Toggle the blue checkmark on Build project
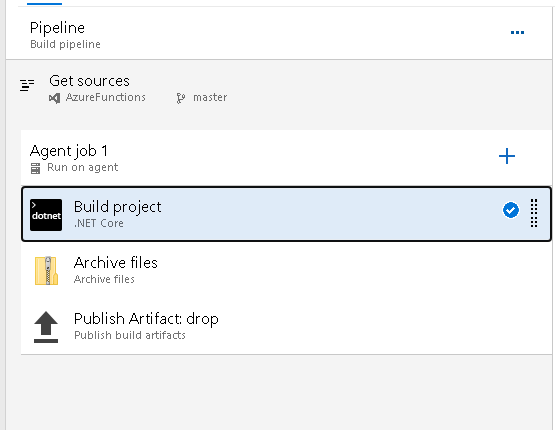 coord(511,210)
